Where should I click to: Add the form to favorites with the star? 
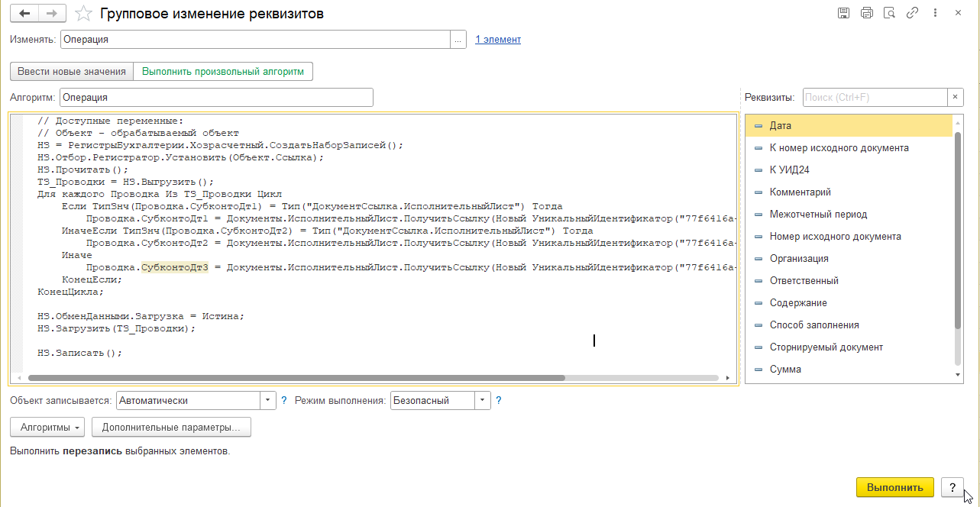click(86, 14)
